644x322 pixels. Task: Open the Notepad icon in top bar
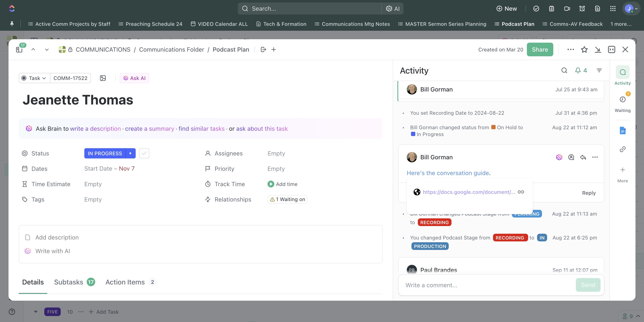(552, 9)
